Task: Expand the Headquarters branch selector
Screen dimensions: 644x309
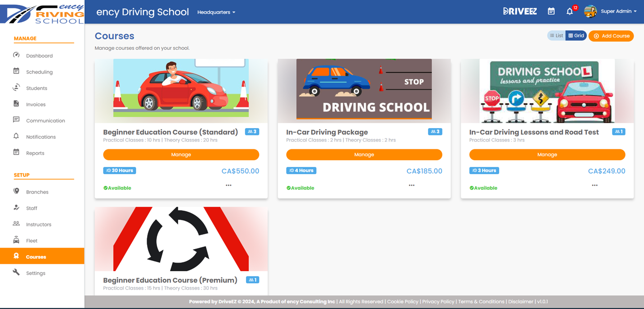Action: (x=216, y=12)
